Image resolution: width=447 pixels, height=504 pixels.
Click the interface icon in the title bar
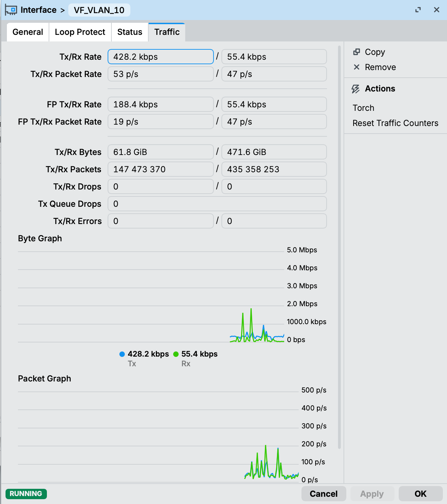pyautogui.click(x=11, y=10)
